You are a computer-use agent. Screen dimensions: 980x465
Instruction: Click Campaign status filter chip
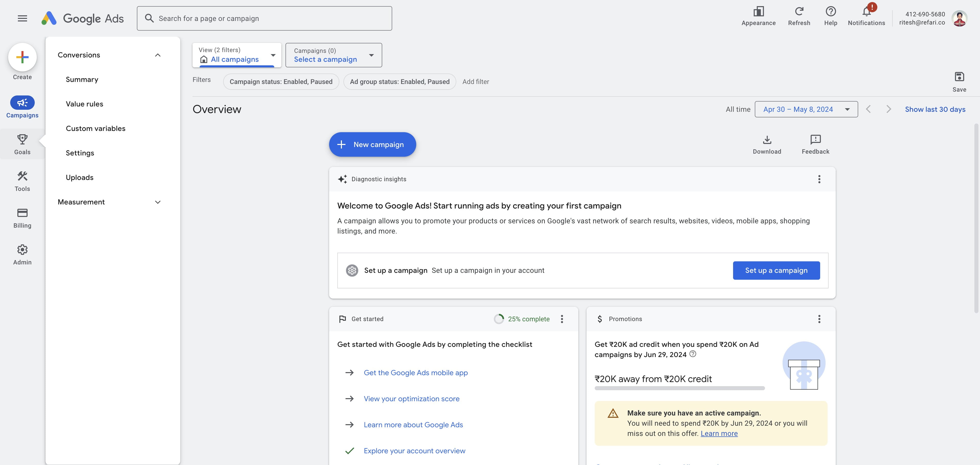(281, 82)
